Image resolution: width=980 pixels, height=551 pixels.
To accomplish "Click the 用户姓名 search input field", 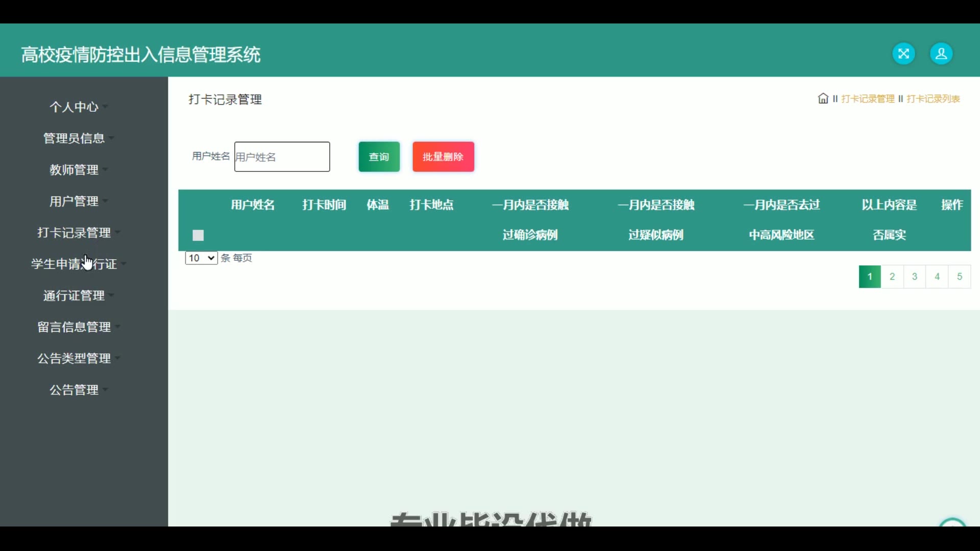I will [282, 157].
